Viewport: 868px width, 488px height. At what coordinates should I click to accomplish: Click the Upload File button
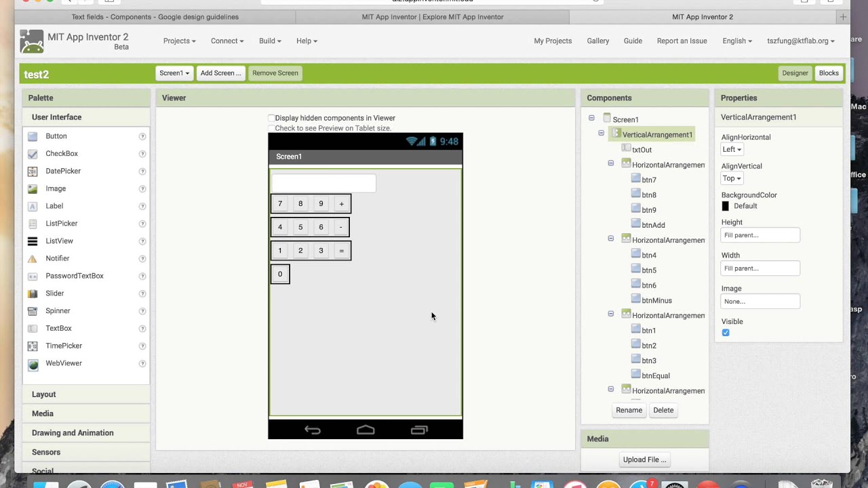coord(644,460)
